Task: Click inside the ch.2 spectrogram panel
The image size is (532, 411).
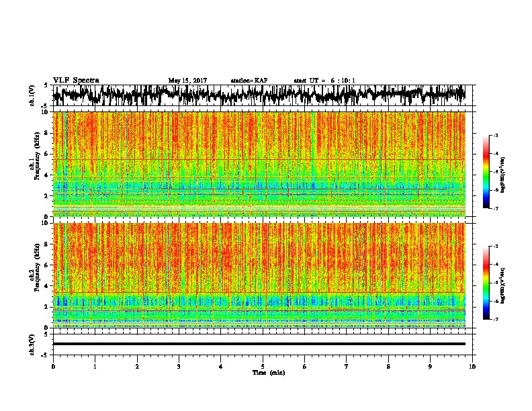Action: point(259,275)
